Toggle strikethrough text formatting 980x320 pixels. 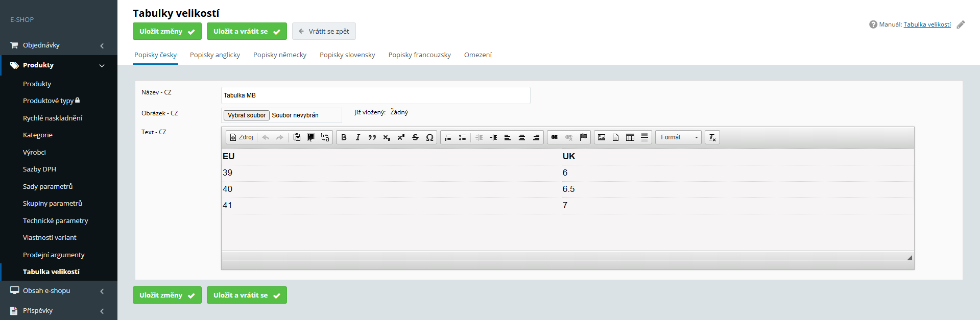[415, 137]
